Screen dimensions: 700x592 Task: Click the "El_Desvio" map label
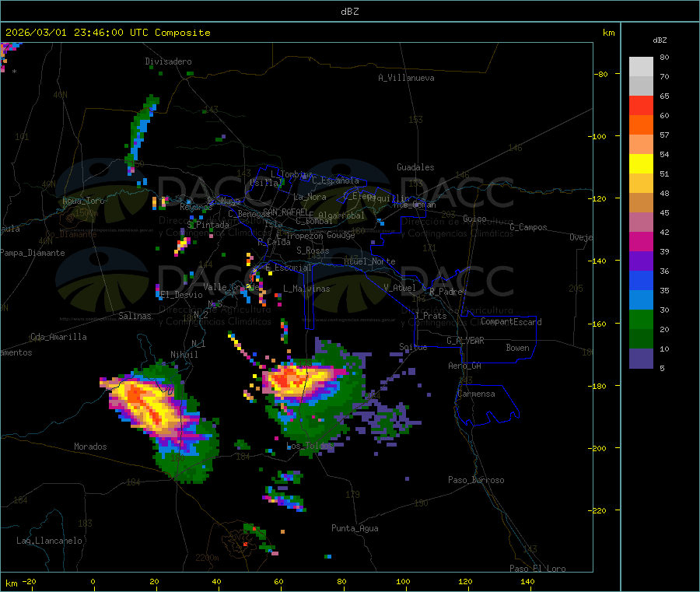pos(181,295)
